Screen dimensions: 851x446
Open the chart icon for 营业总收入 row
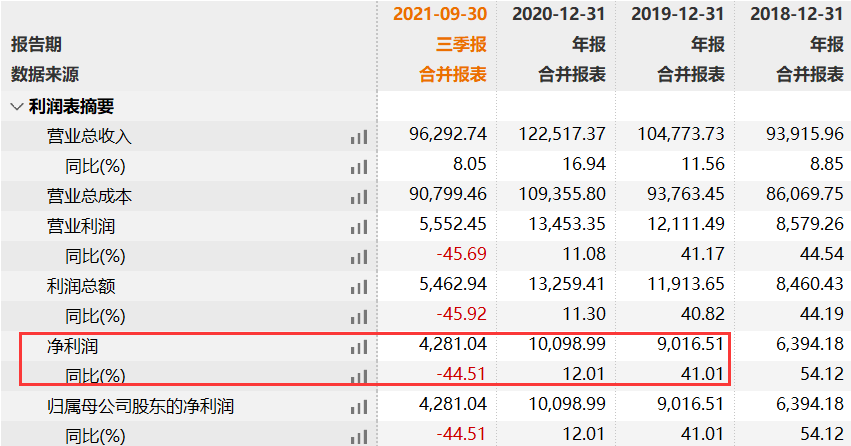click(358, 136)
